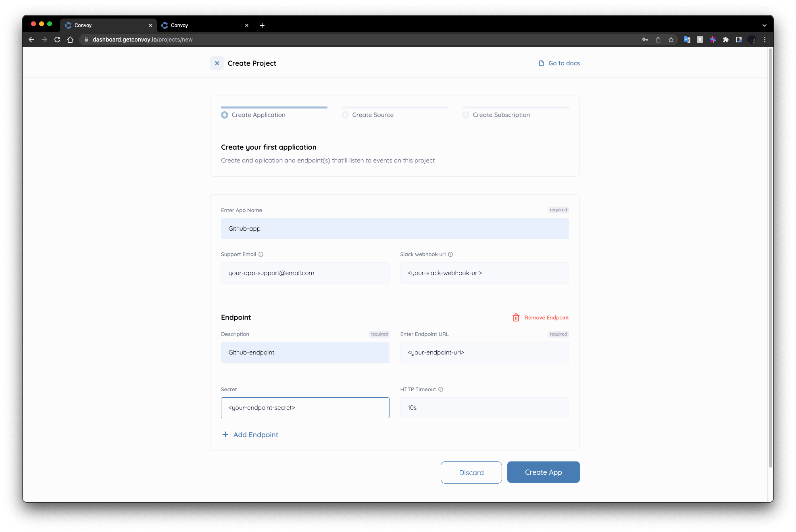This screenshot has height=532, width=796.
Task: Show HTTP Timeout info icon
Action: point(441,390)
